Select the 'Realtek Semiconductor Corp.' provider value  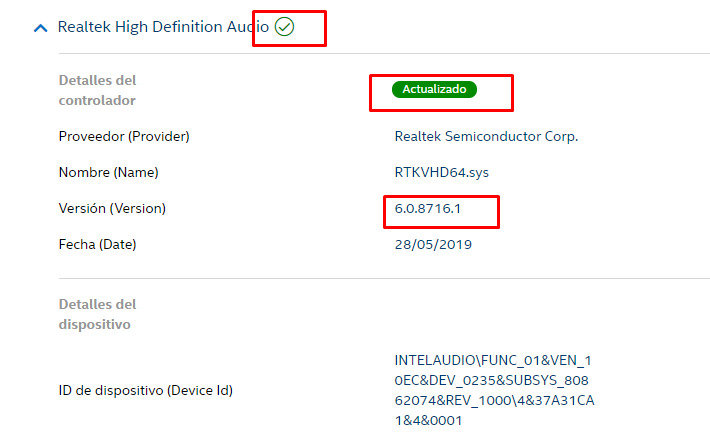[x=486, y=136]
